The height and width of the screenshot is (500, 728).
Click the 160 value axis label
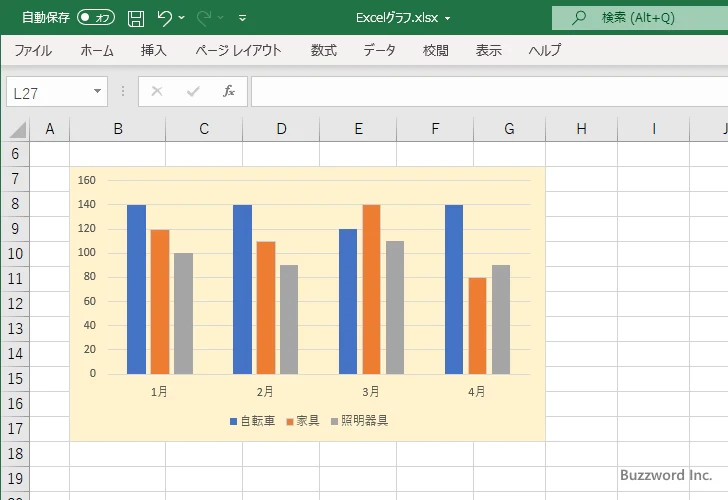point(87,180)
